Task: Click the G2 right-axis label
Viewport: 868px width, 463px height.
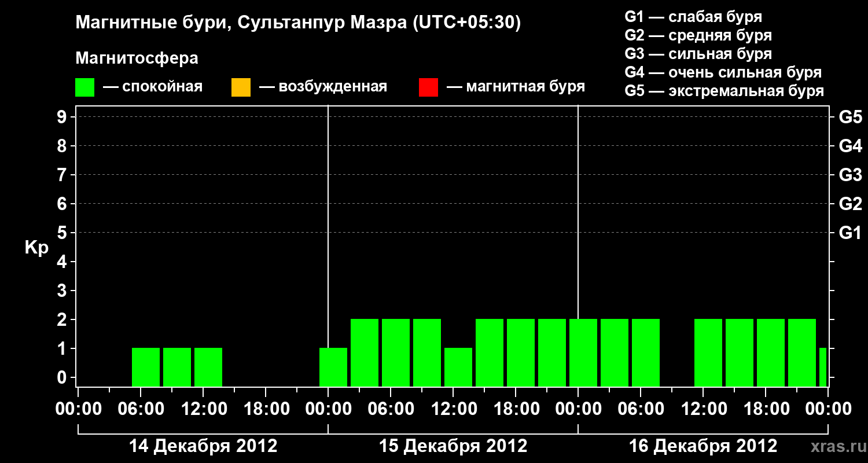Action: [851, 204]
